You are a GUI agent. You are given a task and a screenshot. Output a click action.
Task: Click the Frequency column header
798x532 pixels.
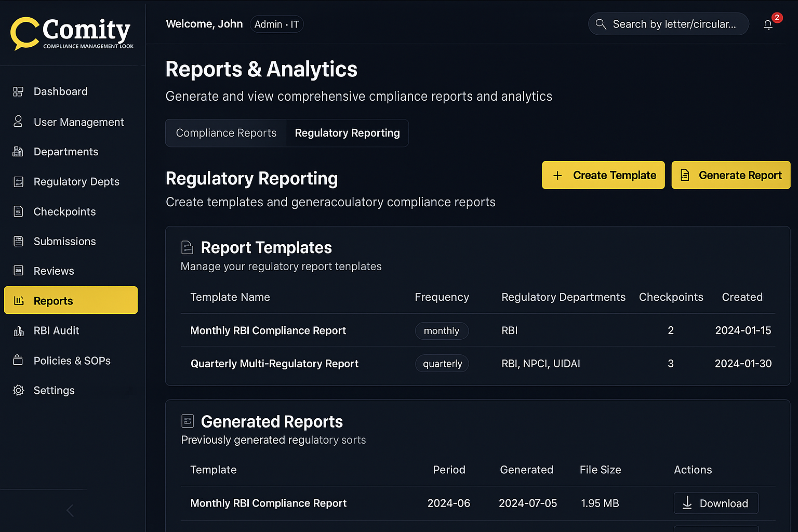point(442,297)
